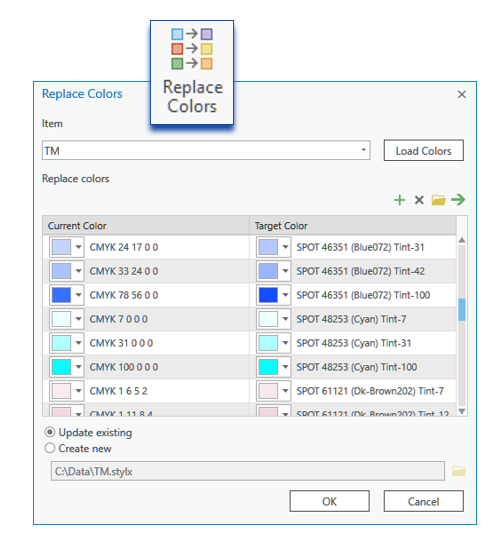Click the green arrow icon
Image resolution: width=503 pixels, height=542 pixels.
[x=458, y=199]
